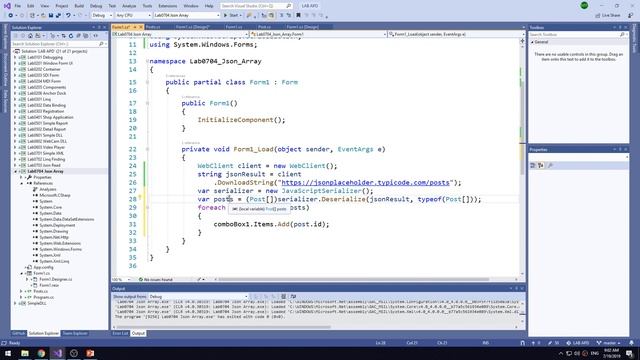Click the Save All icon in the toolbar
The image size is (640, 360).
[58, 16]
